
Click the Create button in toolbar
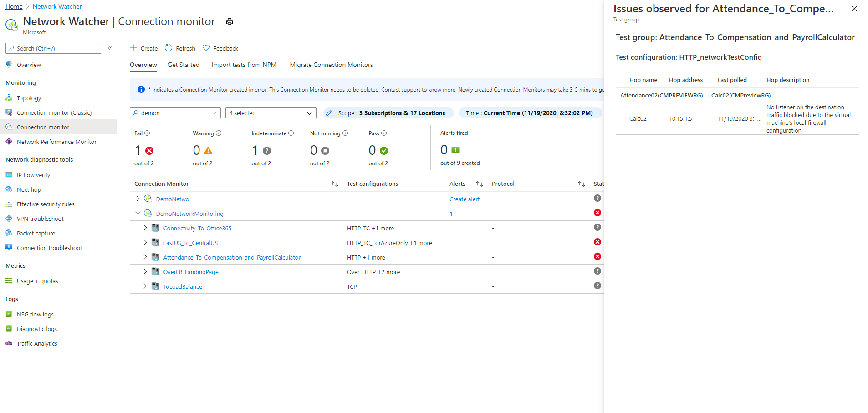(144, 48)
